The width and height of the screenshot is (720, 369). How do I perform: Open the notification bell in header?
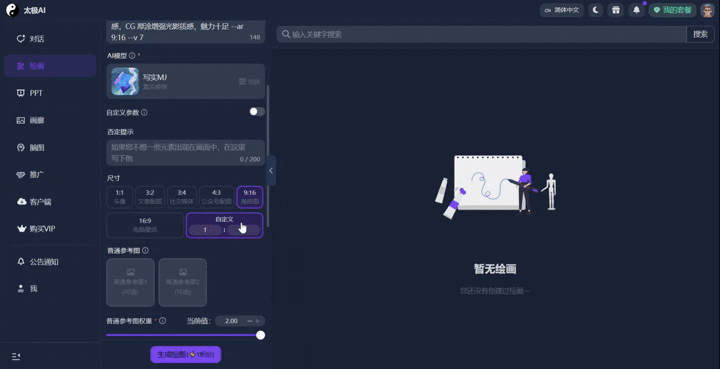point(636,10)
